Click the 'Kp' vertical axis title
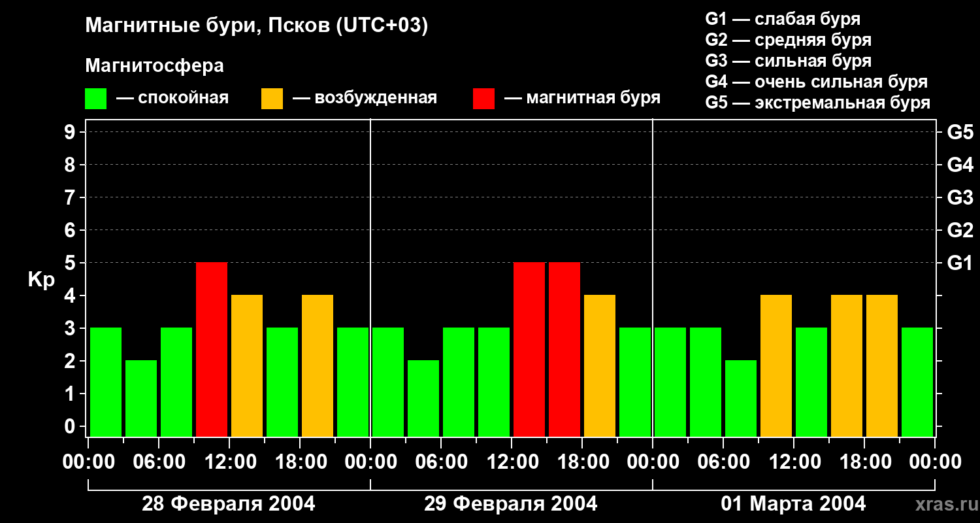 (41, 280)
